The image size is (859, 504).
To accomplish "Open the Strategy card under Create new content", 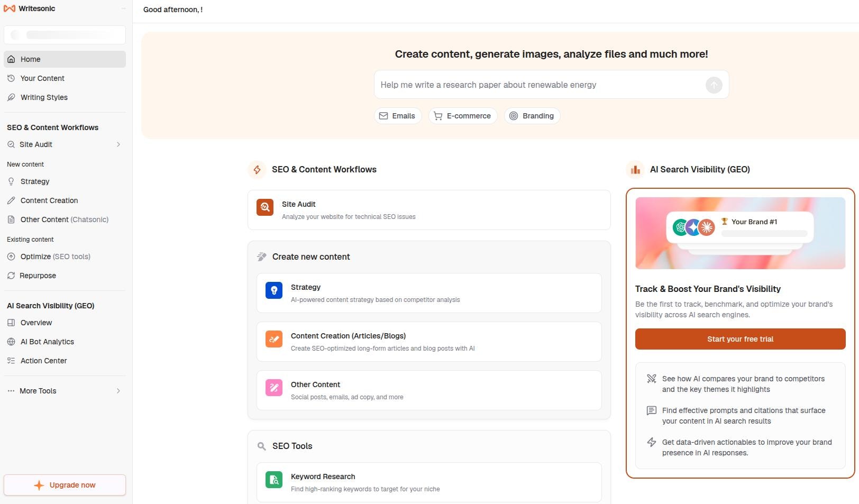I will [x=429, y=293].
